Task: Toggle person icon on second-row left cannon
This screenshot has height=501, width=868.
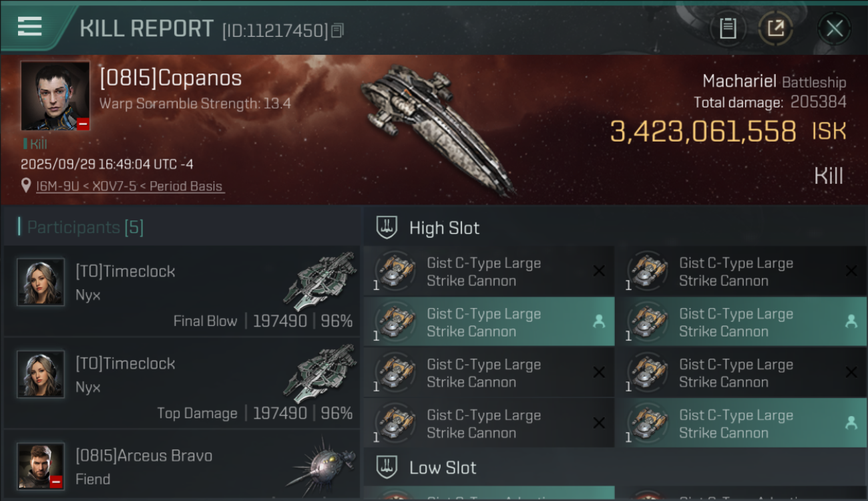Action: 599,322
